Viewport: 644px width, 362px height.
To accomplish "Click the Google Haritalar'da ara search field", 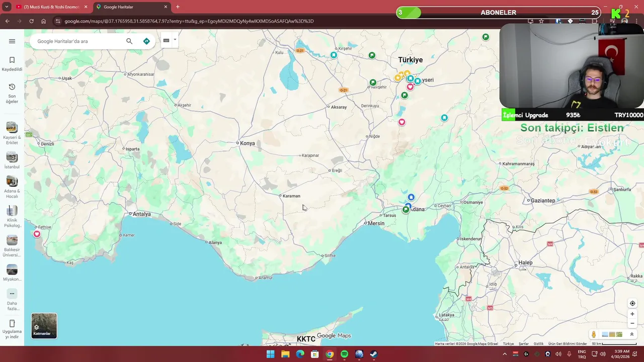I will [x=78, y=41].
